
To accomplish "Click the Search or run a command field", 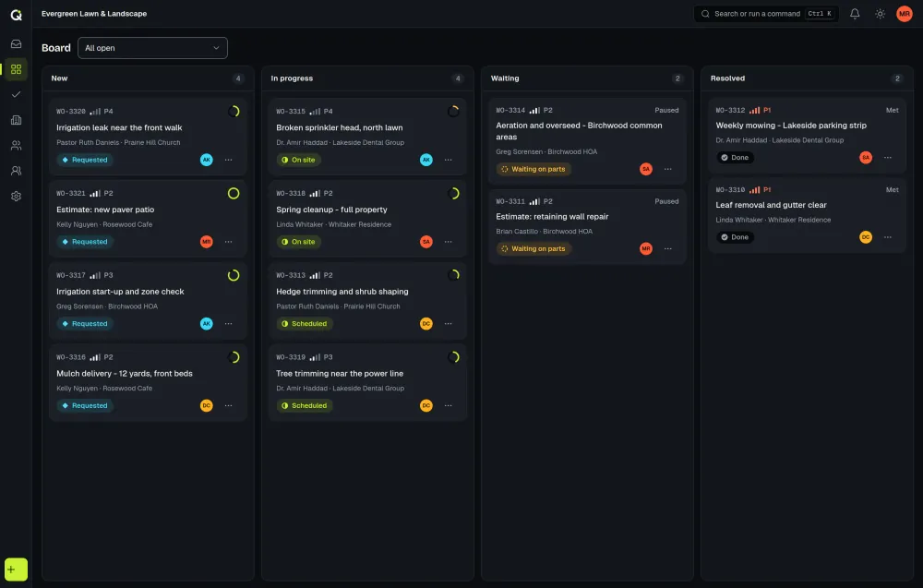I will (x=766, y=14).
